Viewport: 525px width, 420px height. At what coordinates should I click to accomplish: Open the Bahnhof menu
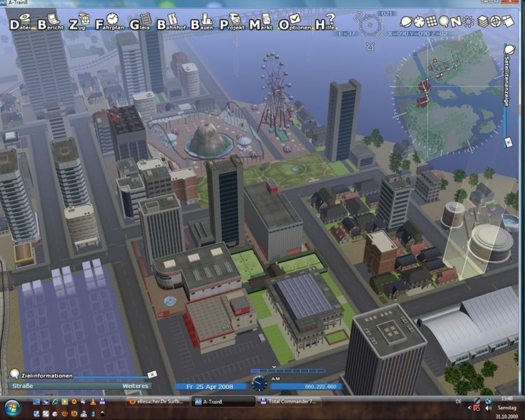[171, 23]
